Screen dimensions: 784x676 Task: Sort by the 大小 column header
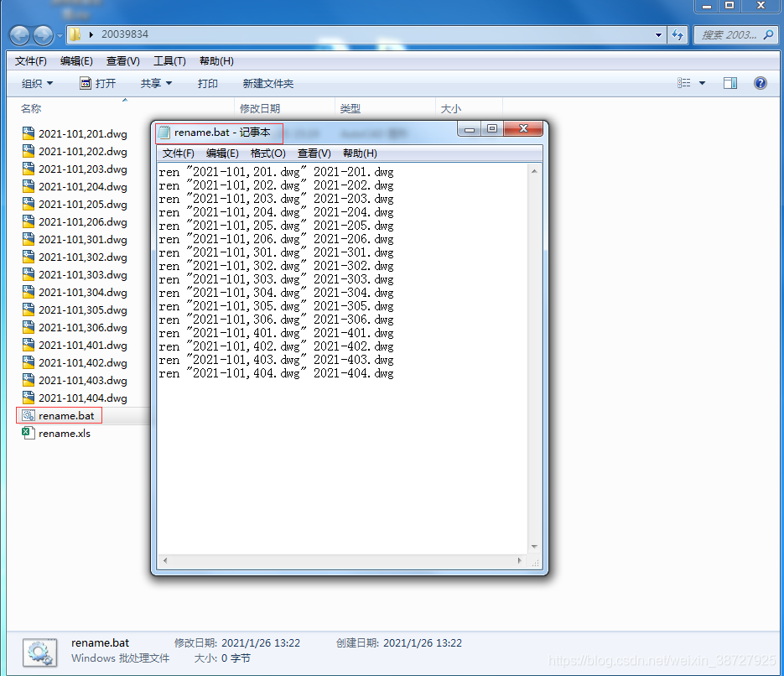(451, 108)
